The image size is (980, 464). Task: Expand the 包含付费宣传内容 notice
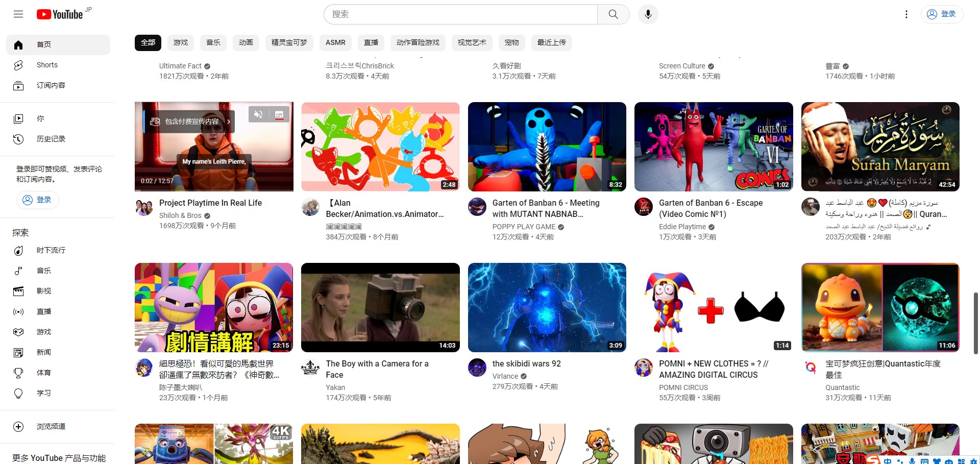point(190,121)
